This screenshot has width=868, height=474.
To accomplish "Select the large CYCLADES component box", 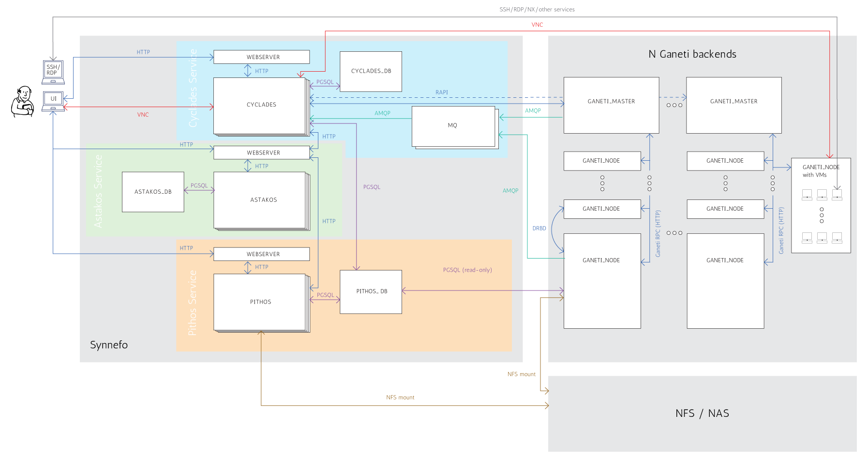I will tap(260, 105).
